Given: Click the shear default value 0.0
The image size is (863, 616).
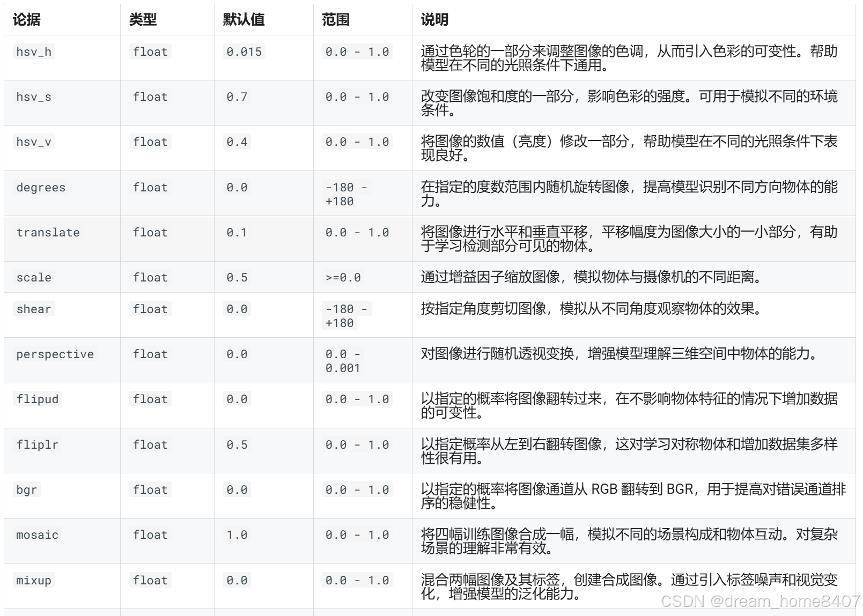Looking at the screenshot, I should click(x=237, y=309).
